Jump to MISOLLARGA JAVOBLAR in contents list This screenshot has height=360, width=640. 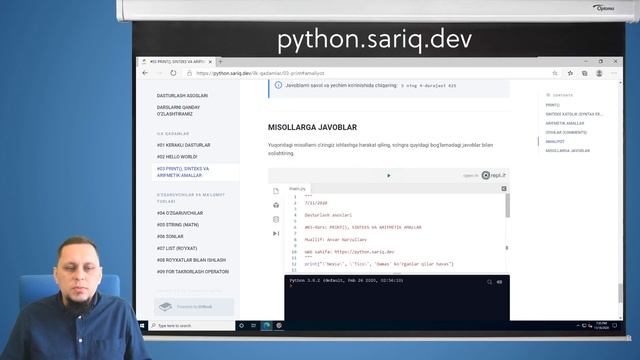click(568, 151)
